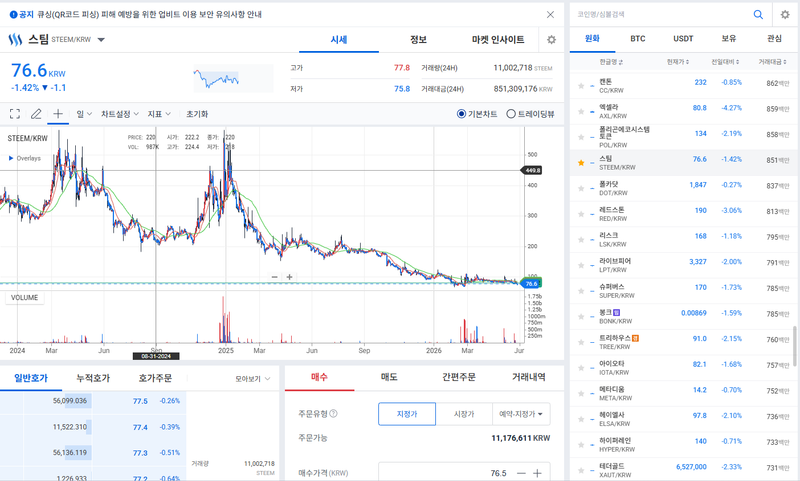Viewport: 800px width, 481px height.
Task: Open the 보유 holdings tab
Action: tap(729, 39)
